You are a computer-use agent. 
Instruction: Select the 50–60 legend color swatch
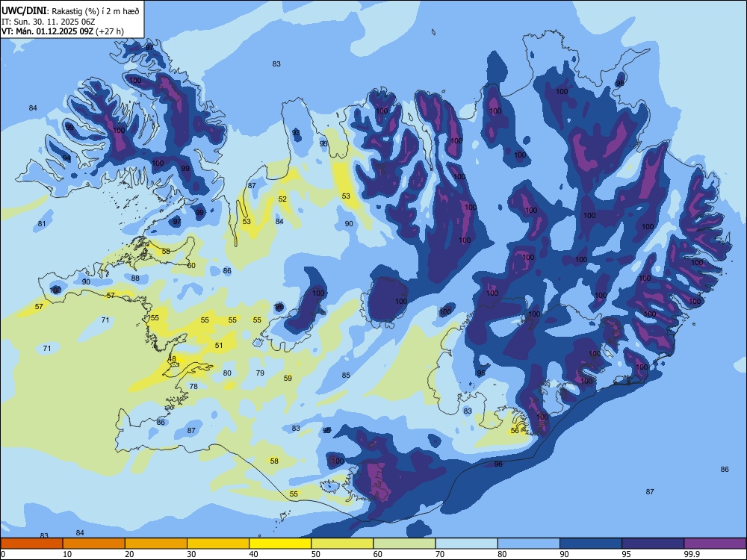tap(342, 544)
